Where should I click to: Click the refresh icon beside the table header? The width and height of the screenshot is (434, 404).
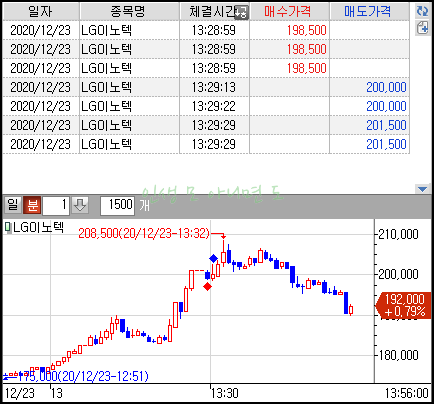tap(423, 11)
